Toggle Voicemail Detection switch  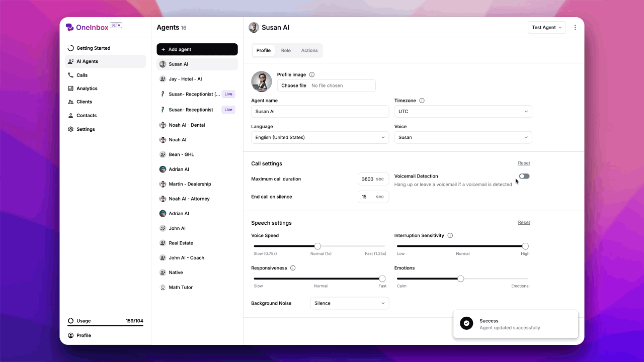[x=524, y=176]
